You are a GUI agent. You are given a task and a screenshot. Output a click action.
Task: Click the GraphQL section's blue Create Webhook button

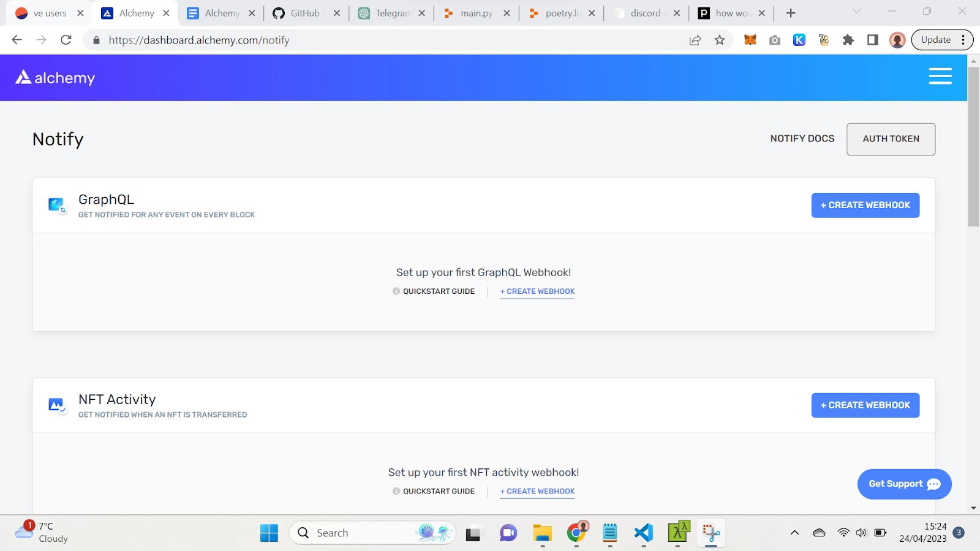[865, 205]
